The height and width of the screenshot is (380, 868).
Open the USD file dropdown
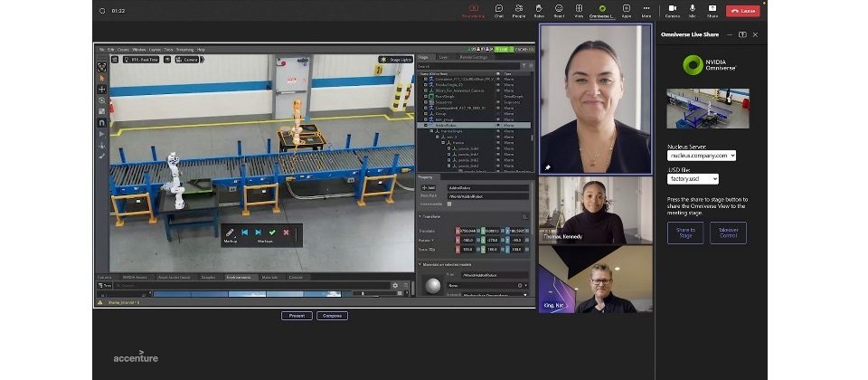[x=693, y=178]
